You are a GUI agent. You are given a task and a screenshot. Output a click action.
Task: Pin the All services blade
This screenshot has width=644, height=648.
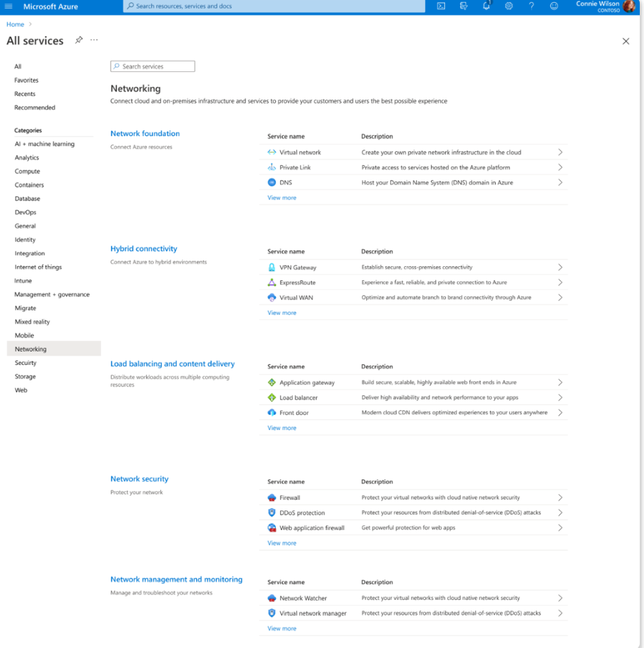(78, 40)
